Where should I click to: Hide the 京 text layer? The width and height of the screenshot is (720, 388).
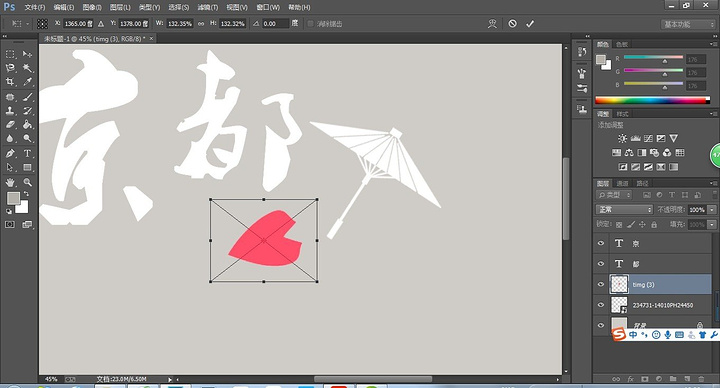click(x=601, y=243)
